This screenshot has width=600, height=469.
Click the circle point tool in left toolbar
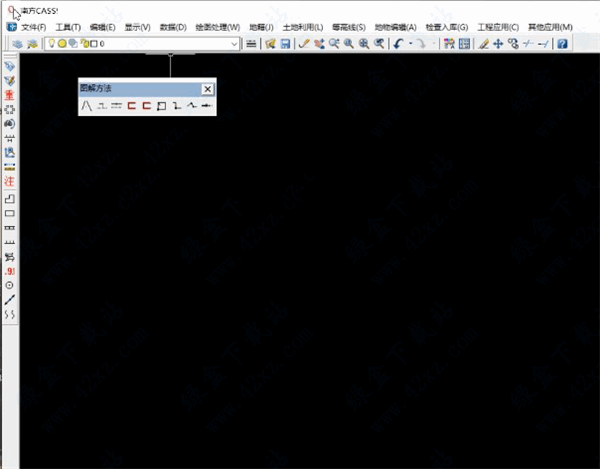coord(10,285)
